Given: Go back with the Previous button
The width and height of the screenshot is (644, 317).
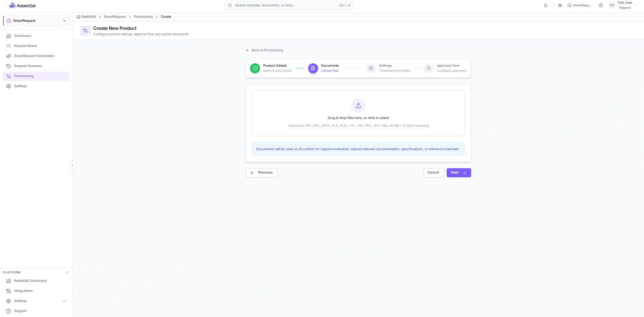Looking at the screenshot, I should pos(261,173).
